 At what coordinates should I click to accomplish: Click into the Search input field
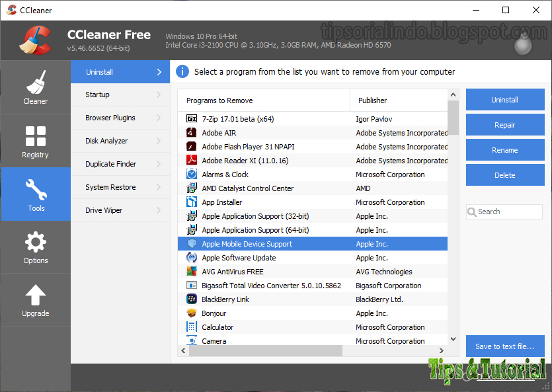[504, 212]
